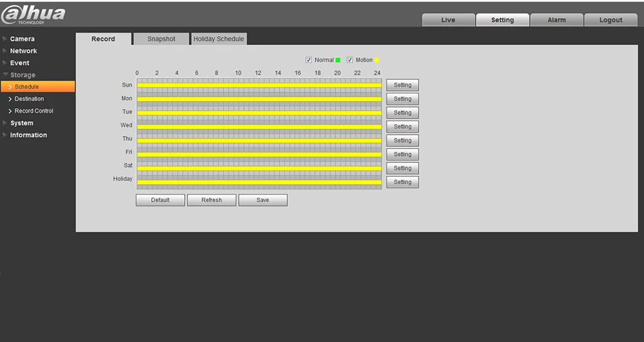
Task: Uncheck the Normal record type checkbox
Action: (309, 60)
